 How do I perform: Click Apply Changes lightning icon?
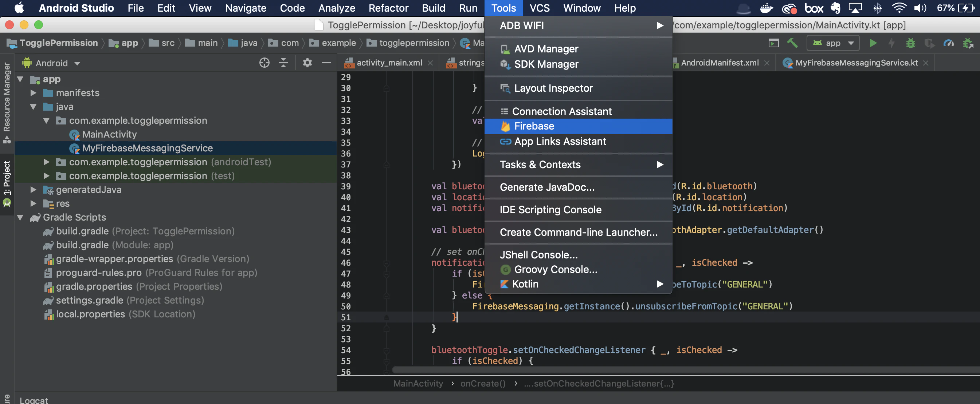point(891,43)
